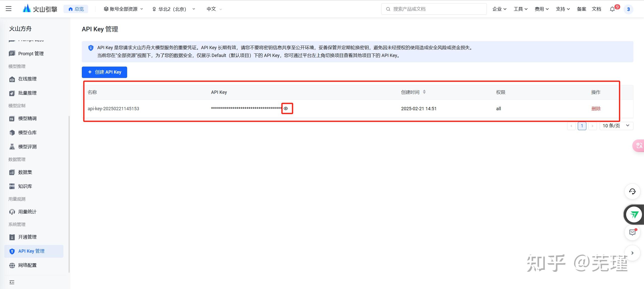Open 模型精调 from the sidebar

pyautogui.click(x=28, y=118)
